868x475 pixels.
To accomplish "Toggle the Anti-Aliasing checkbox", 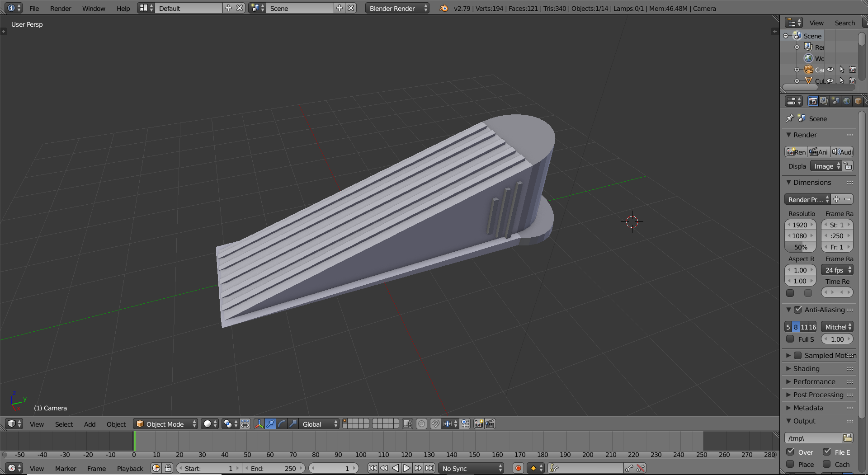I will tap(798, 310).
